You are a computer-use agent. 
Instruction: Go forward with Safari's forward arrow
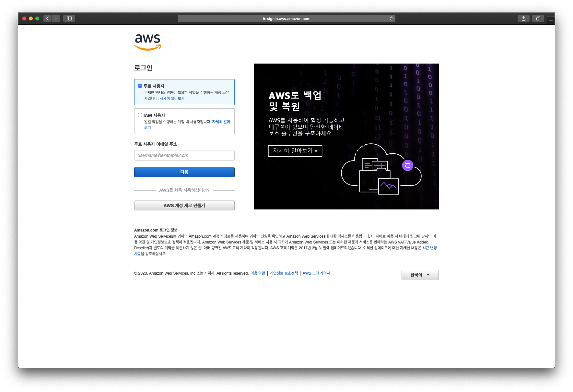(56, 18)
